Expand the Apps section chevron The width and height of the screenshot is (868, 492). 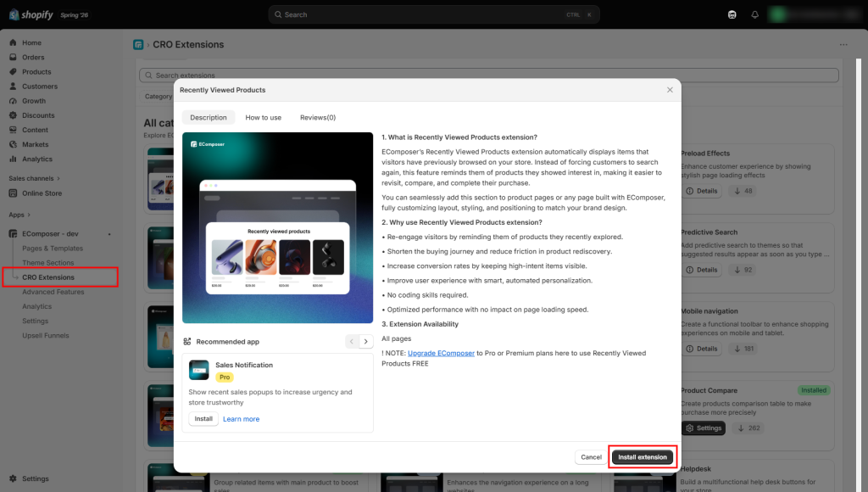[x=29, y=215]
